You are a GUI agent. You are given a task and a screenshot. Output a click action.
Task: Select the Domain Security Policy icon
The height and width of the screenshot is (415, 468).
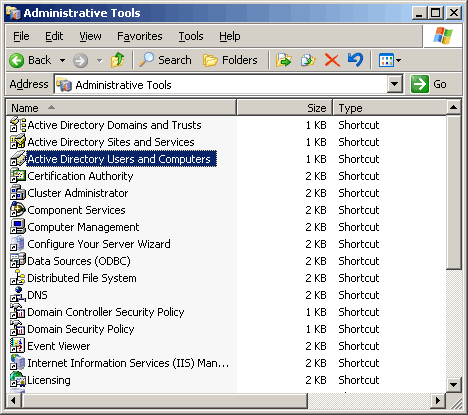(18, 329)
